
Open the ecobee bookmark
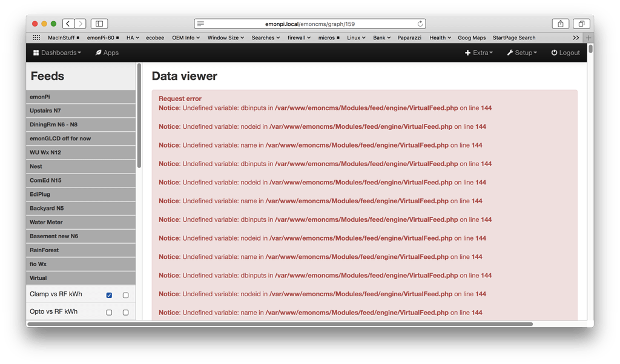[x=155, y=37]
